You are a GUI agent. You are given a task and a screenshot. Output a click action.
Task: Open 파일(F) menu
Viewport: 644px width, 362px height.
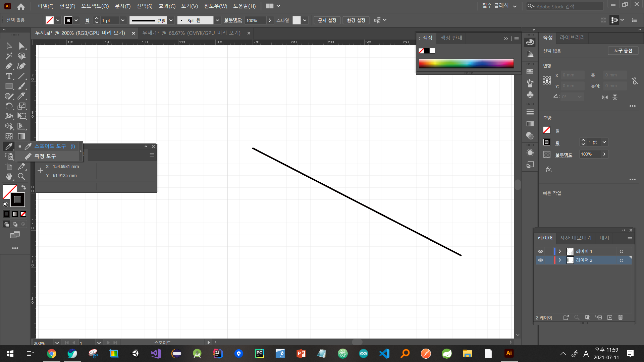[46, 6]
